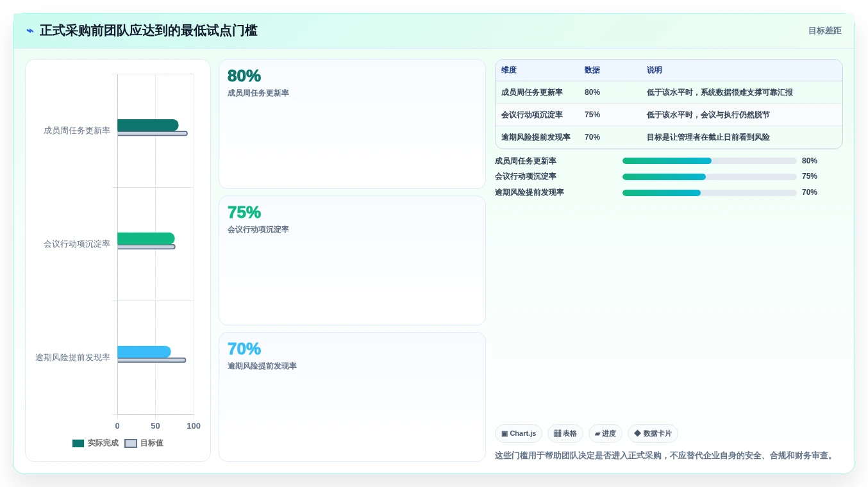Click the green 会议行动项沉淀率 chart bar

146,238
